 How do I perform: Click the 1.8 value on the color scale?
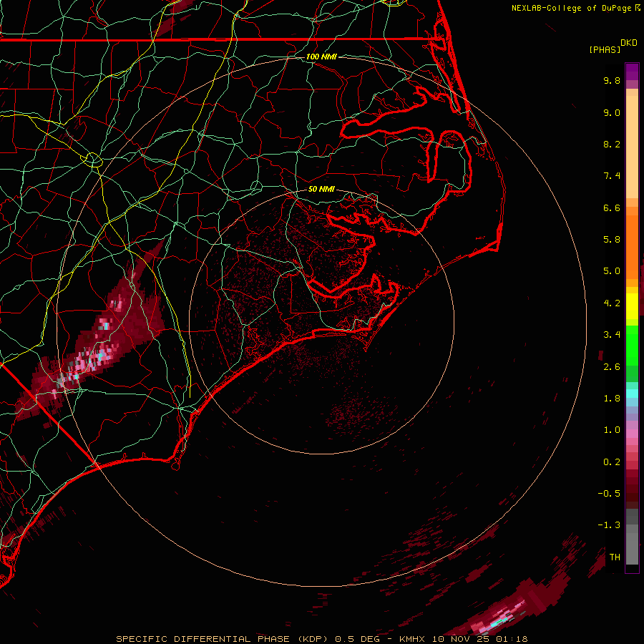click(x=612, y=399)
